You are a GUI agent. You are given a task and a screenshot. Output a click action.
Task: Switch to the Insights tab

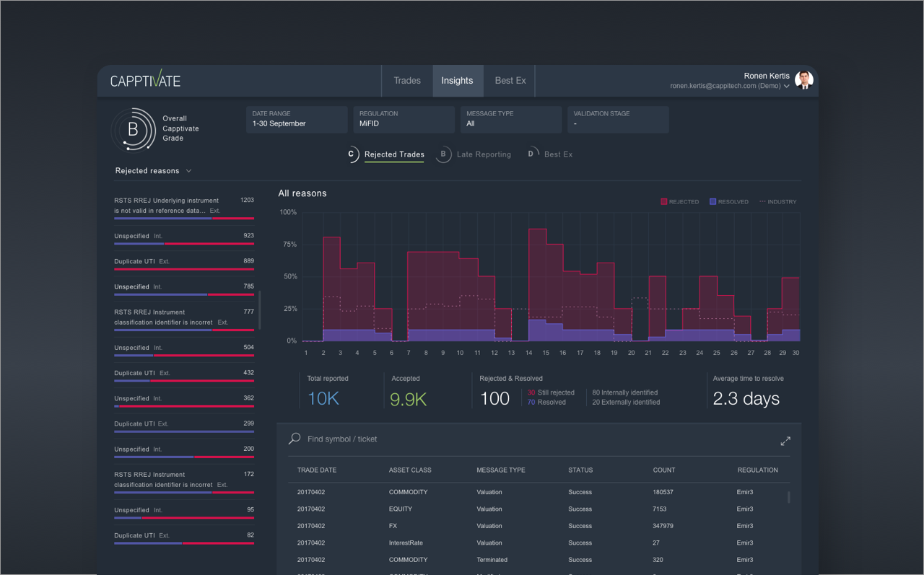pos(458,81)
